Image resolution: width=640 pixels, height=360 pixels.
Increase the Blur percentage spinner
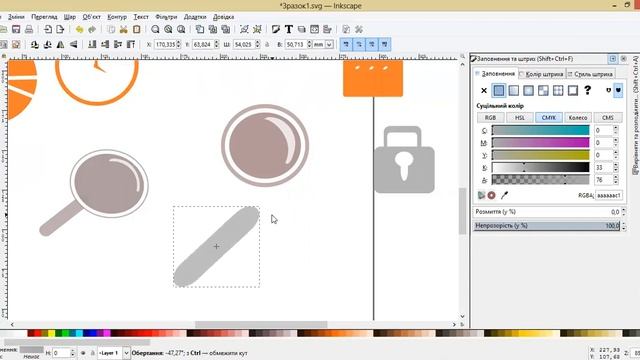click(x=623, y=210)
